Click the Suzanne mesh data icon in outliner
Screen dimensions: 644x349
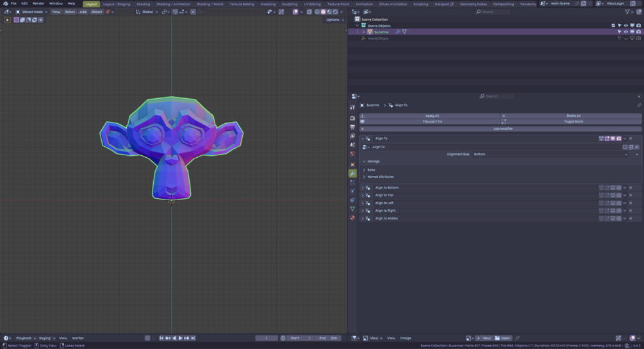404,31
